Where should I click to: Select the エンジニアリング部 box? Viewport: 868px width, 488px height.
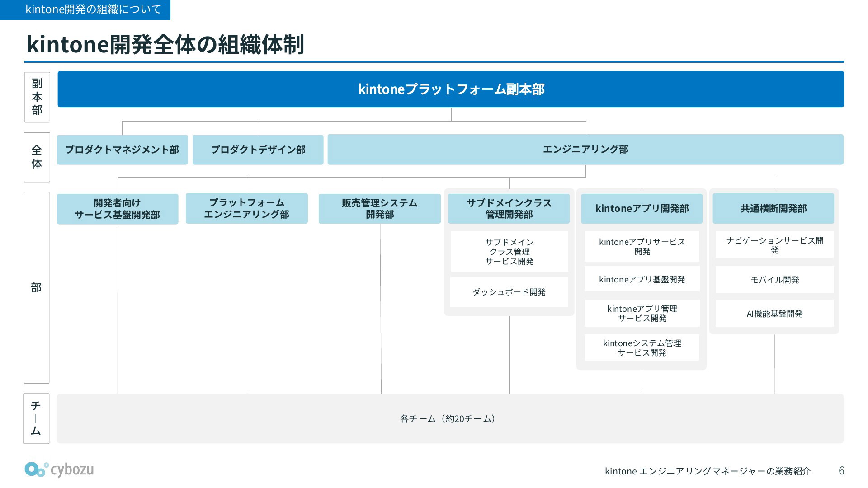(585, 150)
